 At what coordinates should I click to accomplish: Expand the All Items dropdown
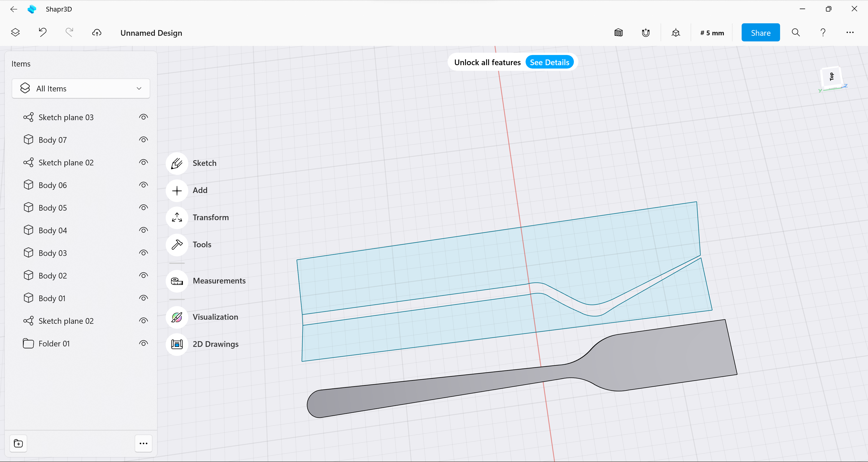tap(81, 89)
